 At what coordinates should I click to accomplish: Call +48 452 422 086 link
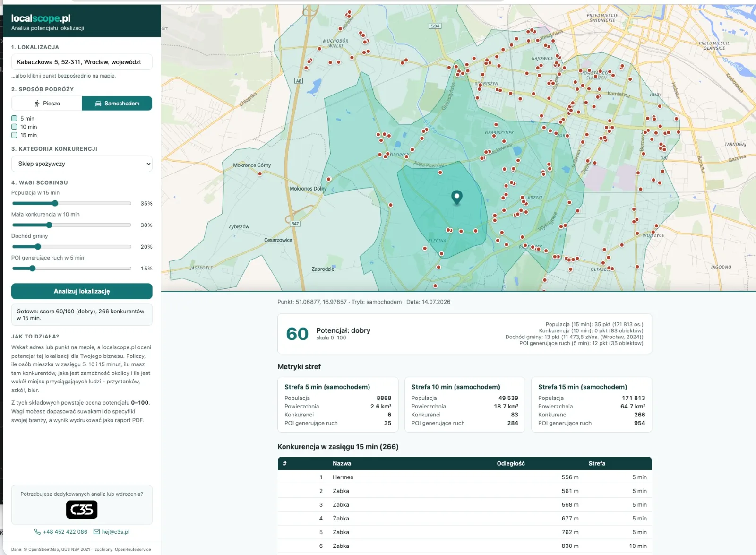tap(65, 532)
